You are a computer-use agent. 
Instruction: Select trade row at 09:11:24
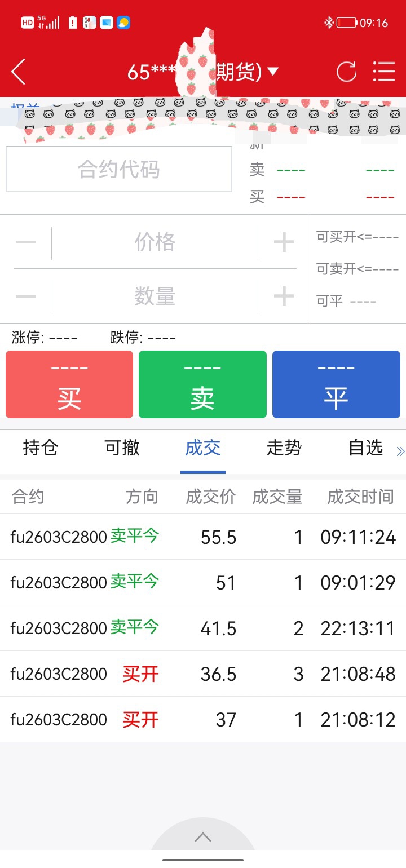point(203,537)
